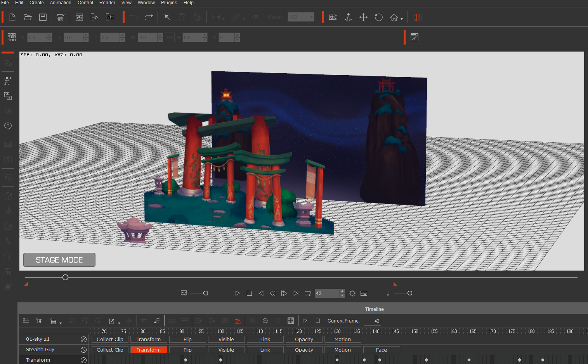Jump to the start frame

tap(261, 293)
